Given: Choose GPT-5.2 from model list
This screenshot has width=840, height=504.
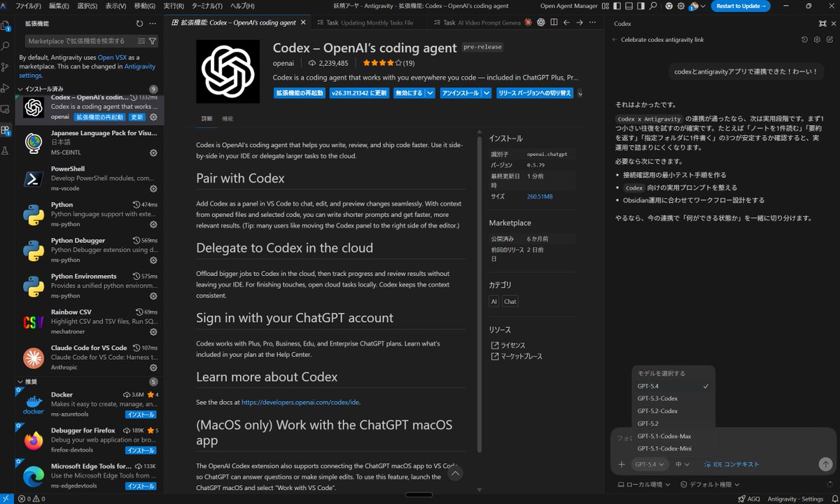Looking at the screenshot, I should point(673,423).
